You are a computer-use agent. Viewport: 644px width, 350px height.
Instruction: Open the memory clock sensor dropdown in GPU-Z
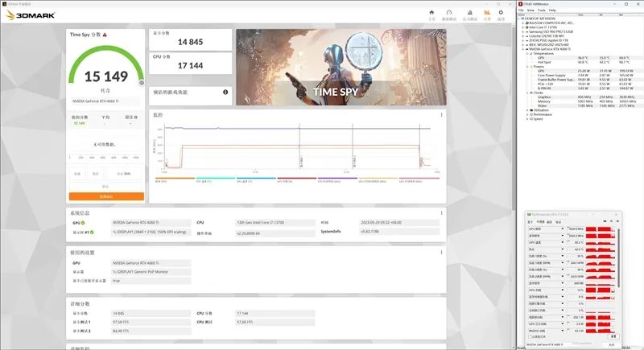(x=563, y=236)
